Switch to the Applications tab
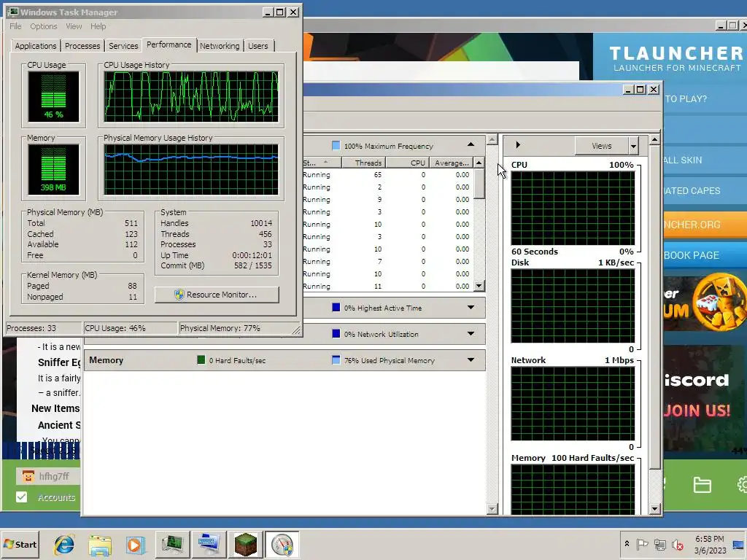This screenshot has width=747, height=560. coord(36,46)
